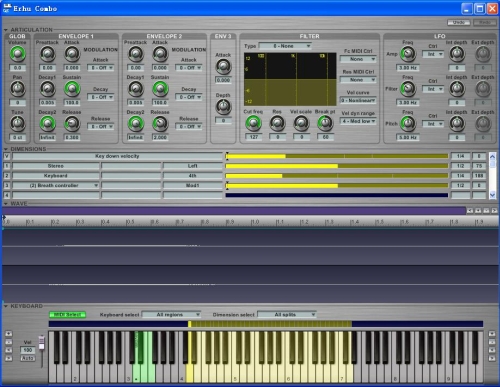
Task: Open Envelope 2 Release modulation dropdown
Action: [189, 127]
